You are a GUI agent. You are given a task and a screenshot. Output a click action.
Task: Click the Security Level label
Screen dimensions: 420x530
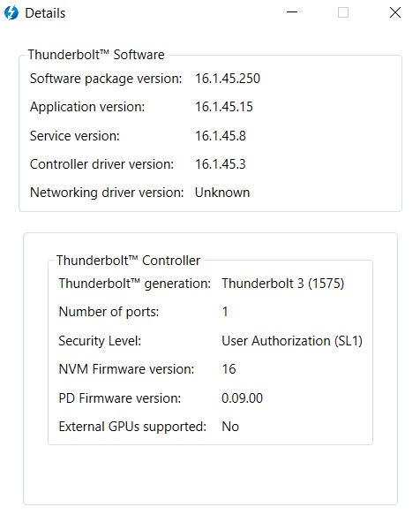100,341
